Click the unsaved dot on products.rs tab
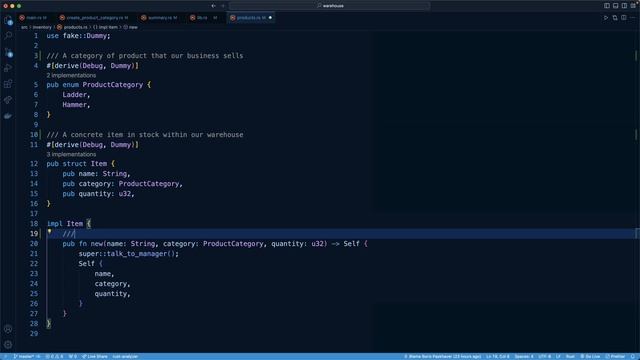640x360 pixels. (x=270, y=18)
